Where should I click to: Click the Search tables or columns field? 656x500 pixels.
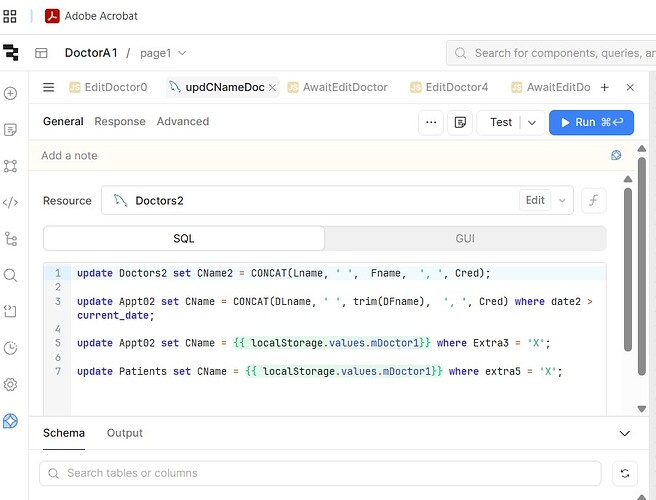click(320, 473)
